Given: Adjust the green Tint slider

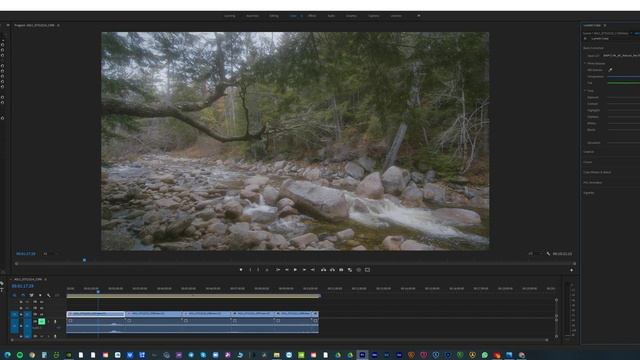Looking at the screenshot, I should pyautogui.click(x=624, y=83).
